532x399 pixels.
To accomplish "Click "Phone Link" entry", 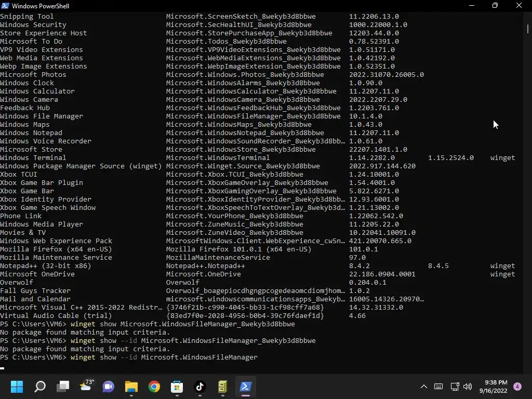I will point(21,216).
